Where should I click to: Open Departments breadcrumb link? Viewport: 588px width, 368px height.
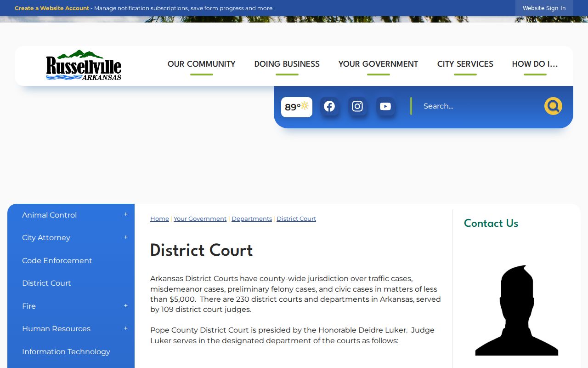[252, 219]
